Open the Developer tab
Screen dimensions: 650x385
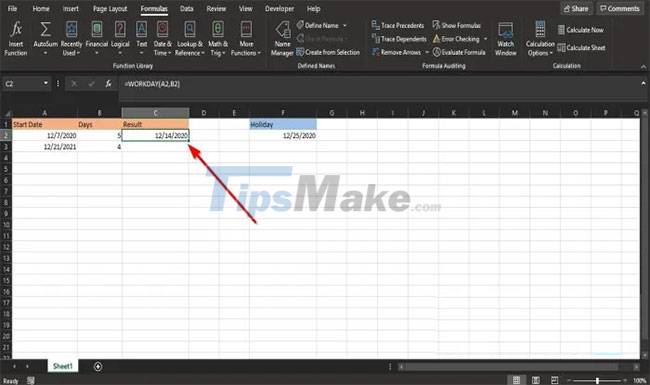coord(279,8)
